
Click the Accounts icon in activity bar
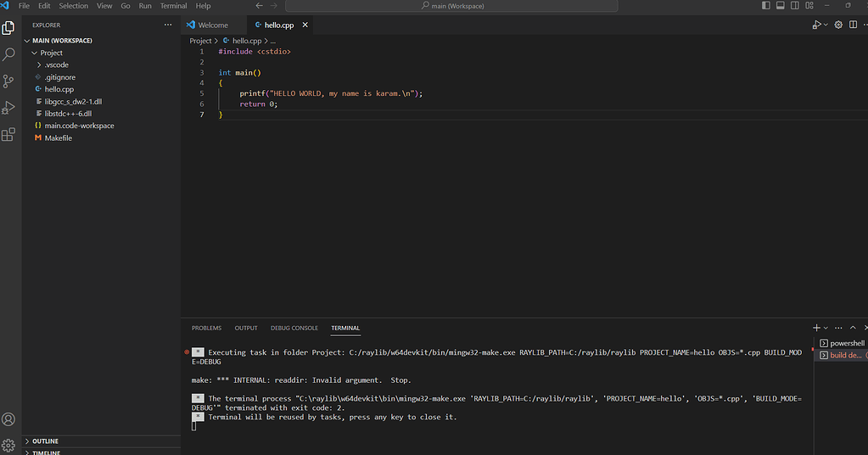click(x=9, y=419)
